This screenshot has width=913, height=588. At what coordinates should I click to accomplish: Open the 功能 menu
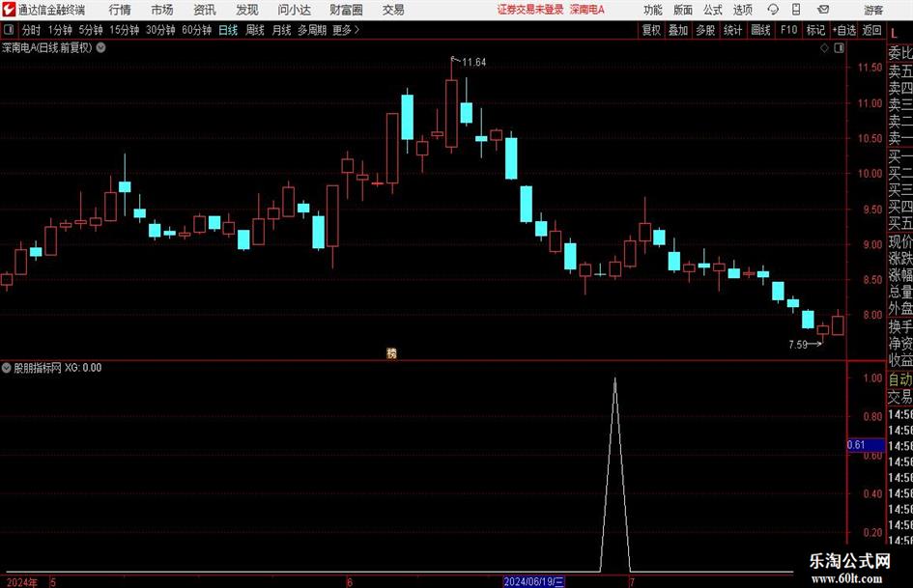pos(653,10)
